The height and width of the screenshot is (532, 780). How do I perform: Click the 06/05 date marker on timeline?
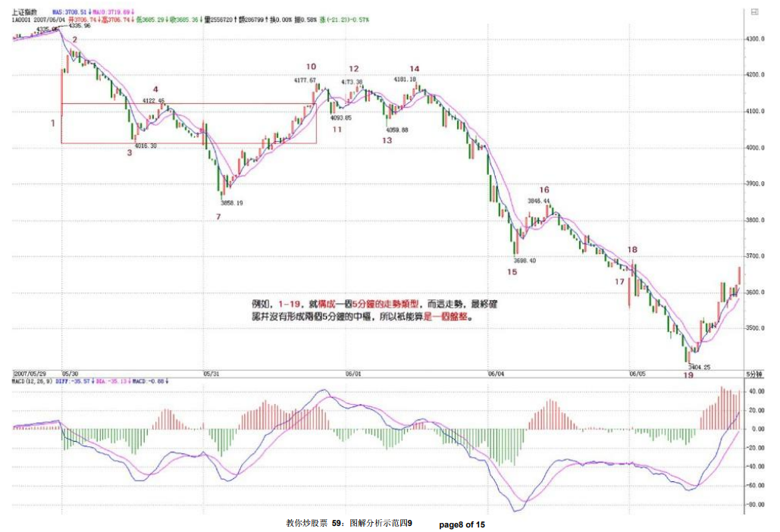click(x=637, y=374)
